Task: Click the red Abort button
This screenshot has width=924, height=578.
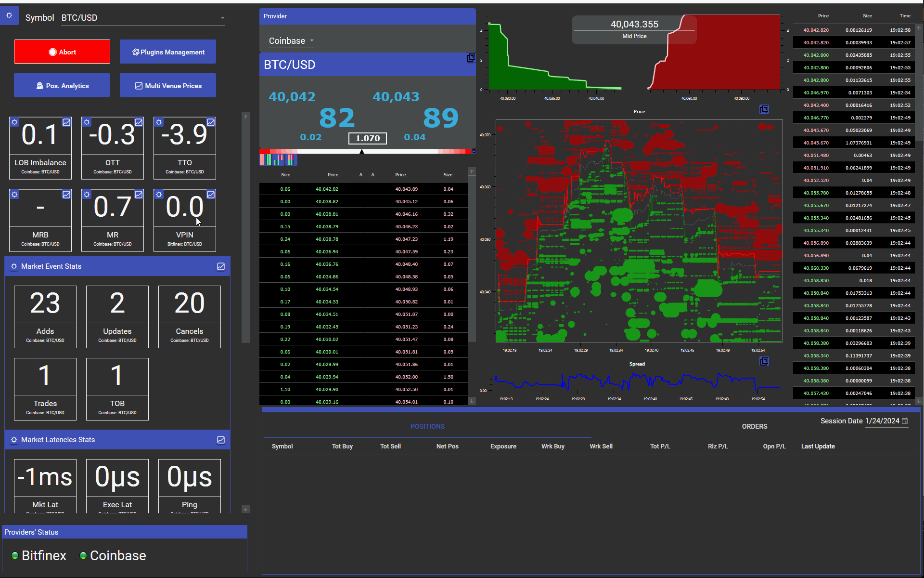Action: point(62,52)
